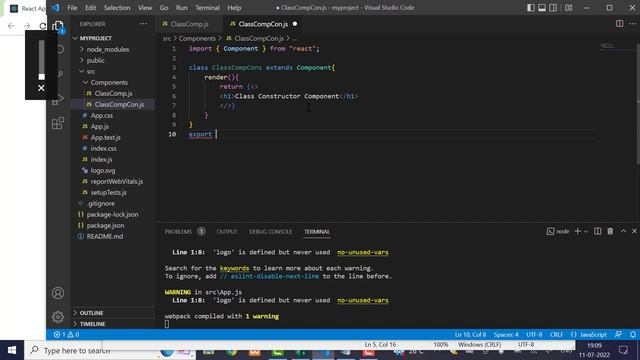Screen dimensions: 640x360
Task: Open customize layout icon
Action: [x=569, y=8]
